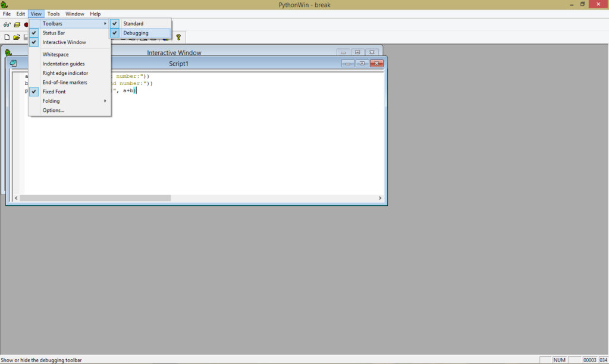Toggle the Standard toolbar checkmark
This screenshot has height=364, width=609.
tap(115, 24)
